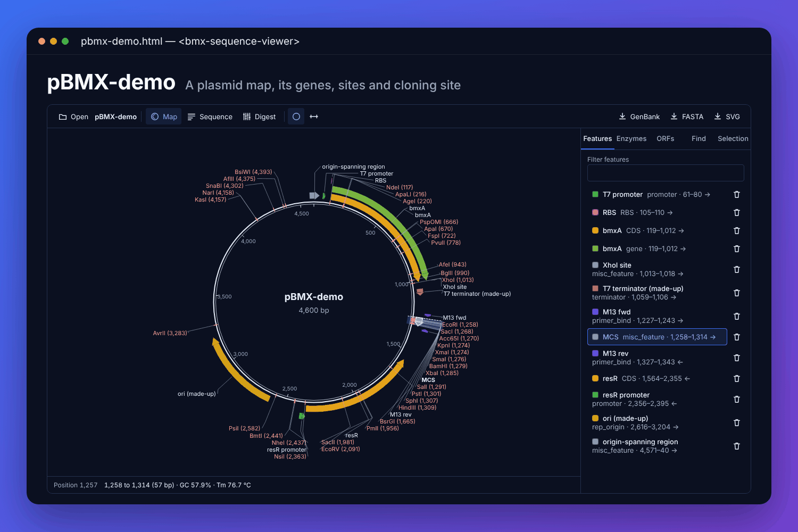Delete the M13 rev primer trash icon

click(737, 358)
